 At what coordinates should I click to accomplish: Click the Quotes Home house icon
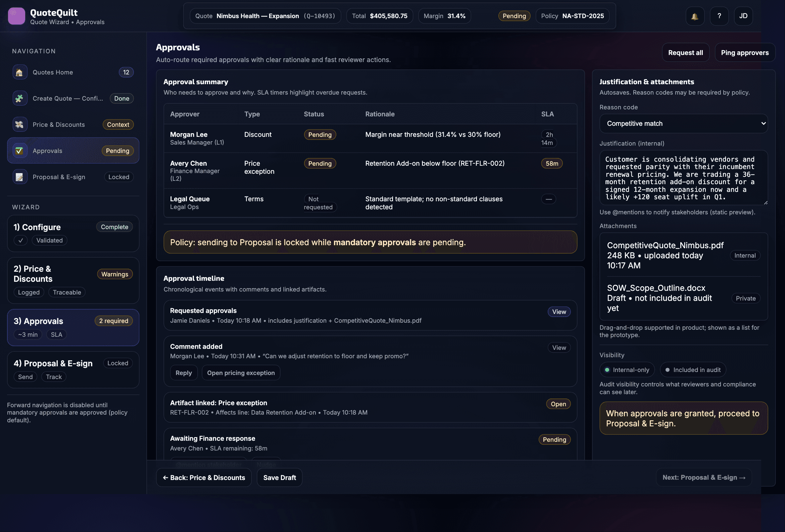19,72
